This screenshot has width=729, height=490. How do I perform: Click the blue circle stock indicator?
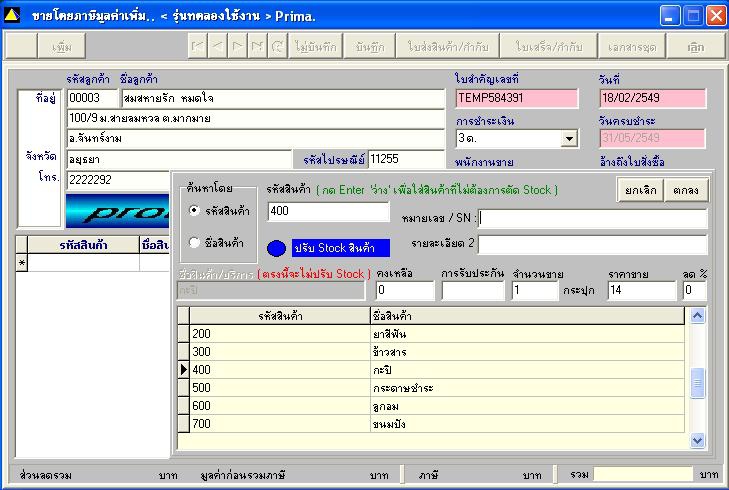coord(277,247)
